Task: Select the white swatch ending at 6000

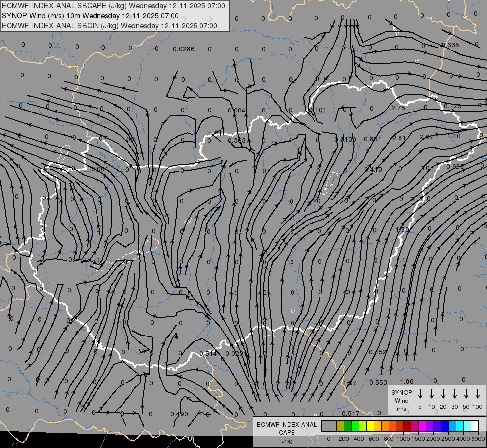Action: (x=474, y=426)
